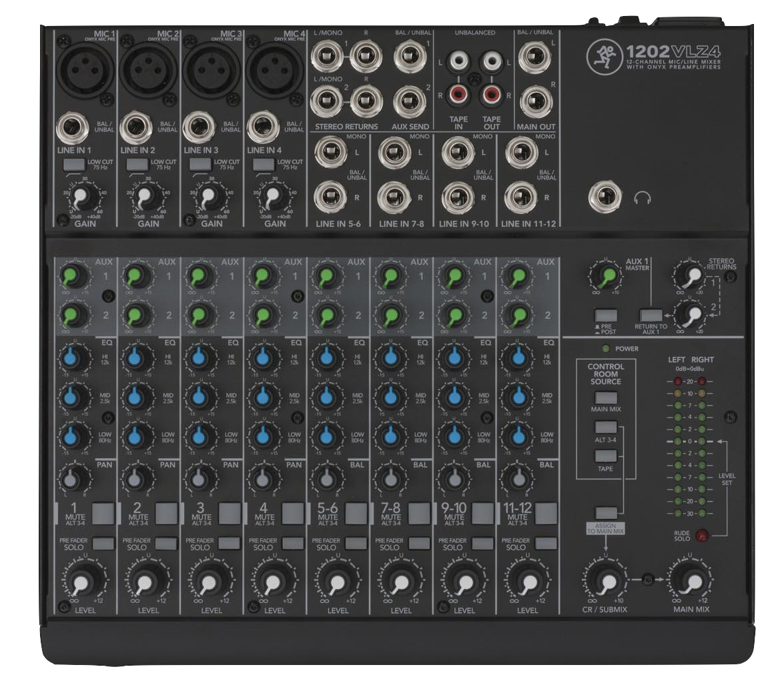This screenshot has height=687, width=784.
Task: Click the RUDE SOLO indicator light
Action: 702,536
